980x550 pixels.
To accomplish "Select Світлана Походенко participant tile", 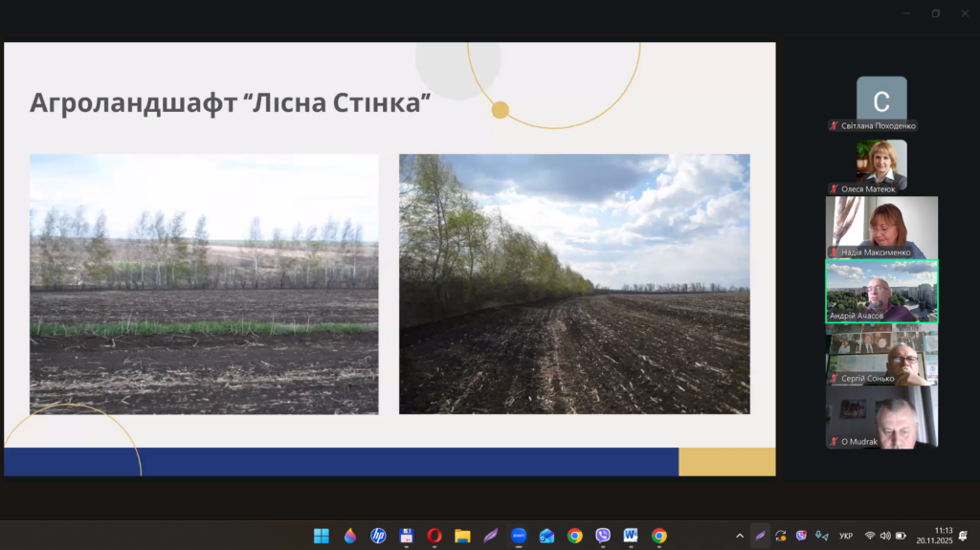I will tap(881, 100).
